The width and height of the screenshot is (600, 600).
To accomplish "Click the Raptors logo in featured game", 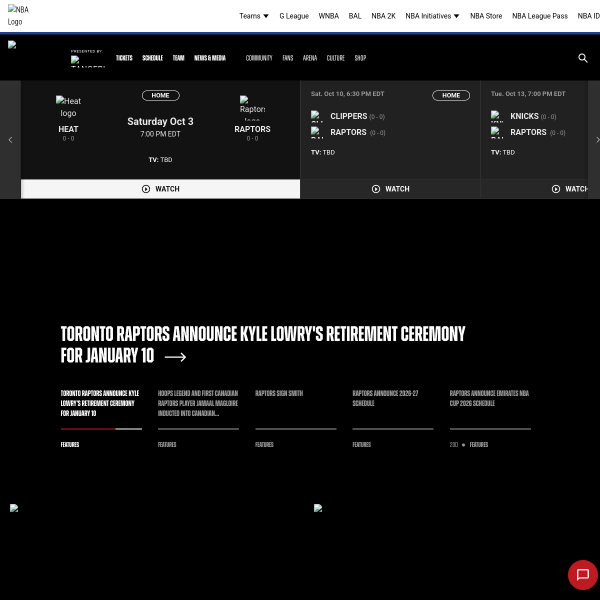I will click(x=252, y=108).
